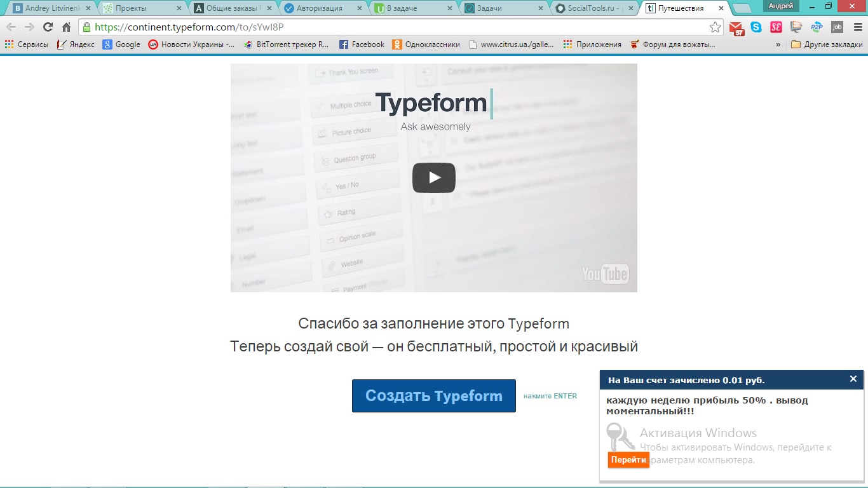This screenshot has height=488, width=868.
Task: Click the Спасибо за заполнение text
Action: (434, 323)
